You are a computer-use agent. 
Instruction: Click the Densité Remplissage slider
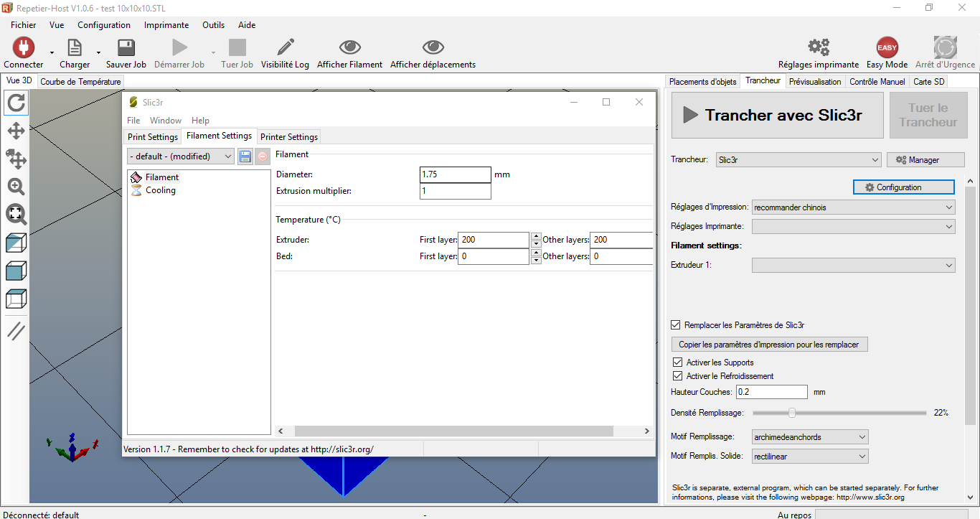pyautogui.click(x=839, y=413)
